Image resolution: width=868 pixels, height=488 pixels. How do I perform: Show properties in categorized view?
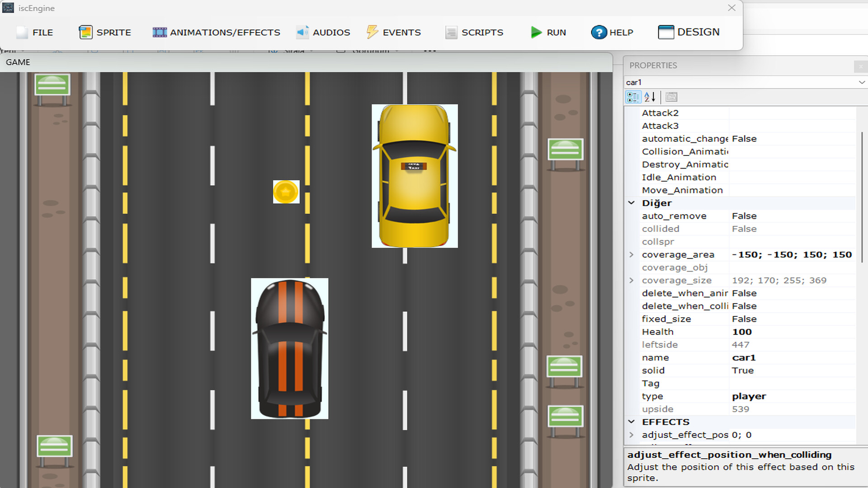pyautogui.click(x=633, y=97)
